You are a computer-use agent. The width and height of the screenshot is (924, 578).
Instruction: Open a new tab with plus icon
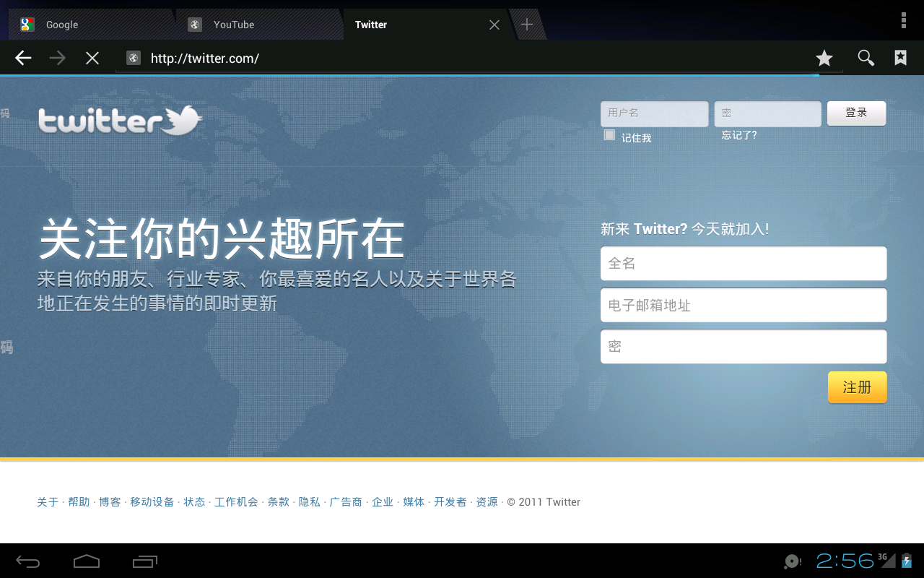click(527, 25)
